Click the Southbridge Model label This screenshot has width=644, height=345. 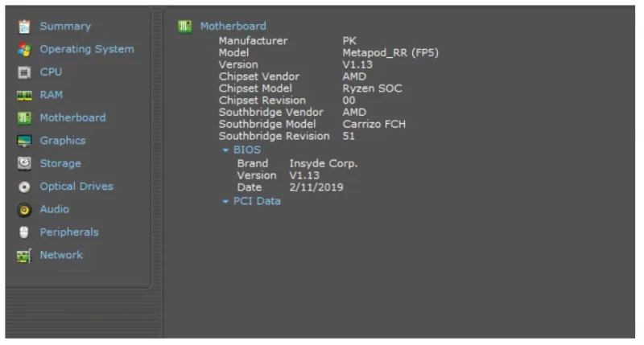267,125
